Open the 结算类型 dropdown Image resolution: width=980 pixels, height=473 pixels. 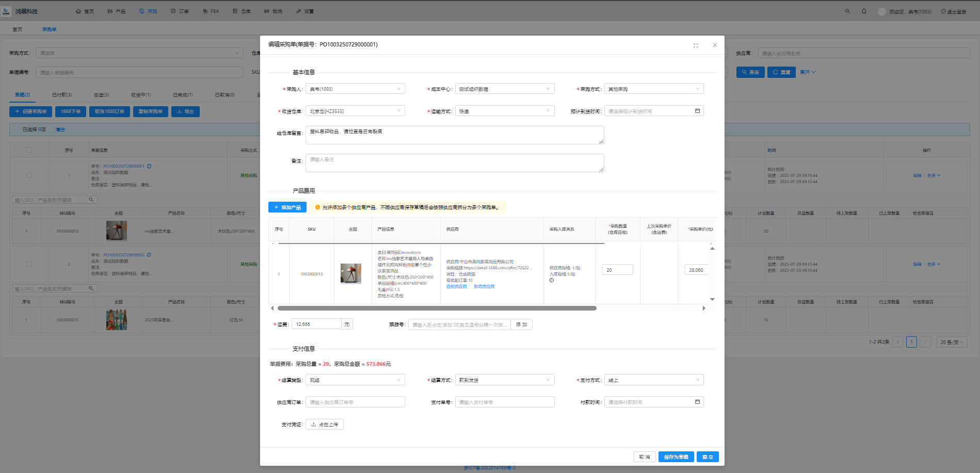(355, 380)
